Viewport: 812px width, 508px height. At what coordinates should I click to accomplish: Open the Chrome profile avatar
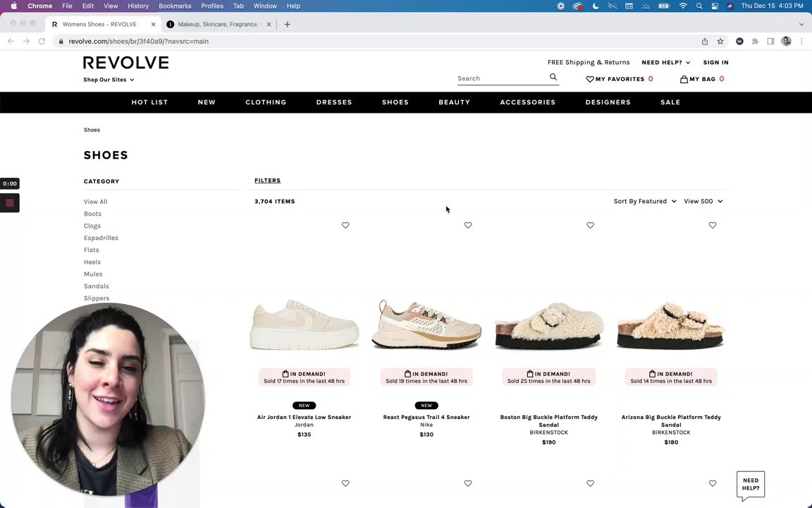(786, 42)
